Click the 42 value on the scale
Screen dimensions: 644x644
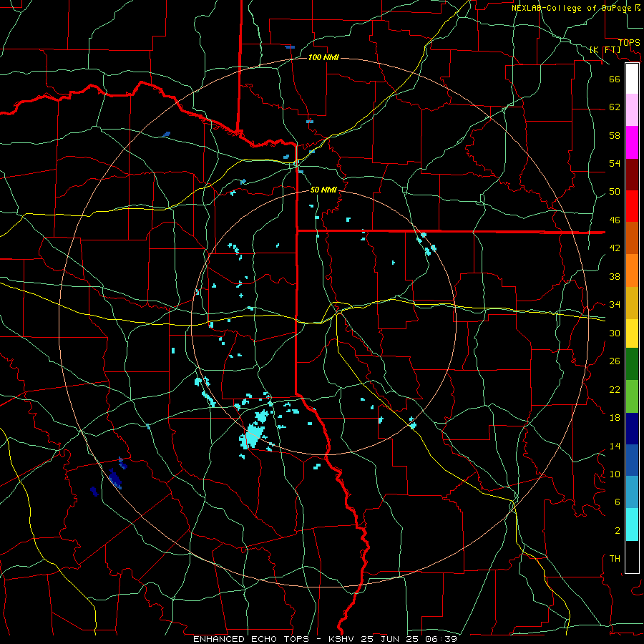[615, 248]
